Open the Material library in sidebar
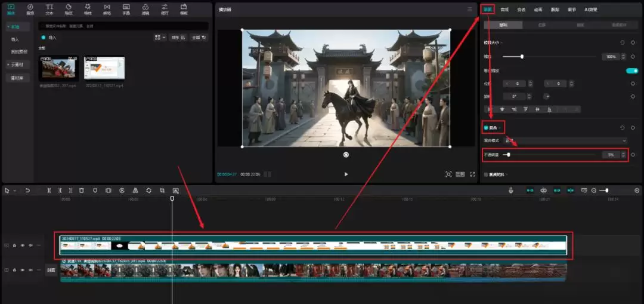Viewport: 644px width, 304px height. tap(17, 78)
